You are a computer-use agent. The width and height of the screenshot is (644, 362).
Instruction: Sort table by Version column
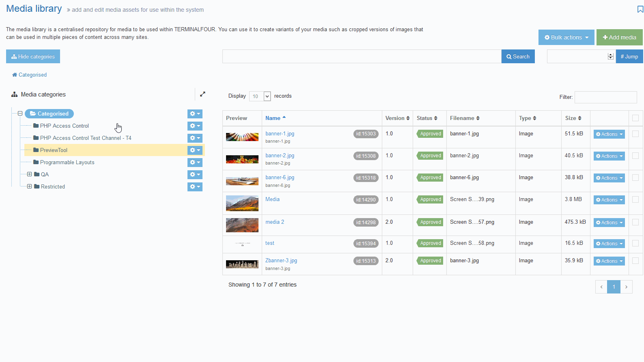(x=397, y=118)
